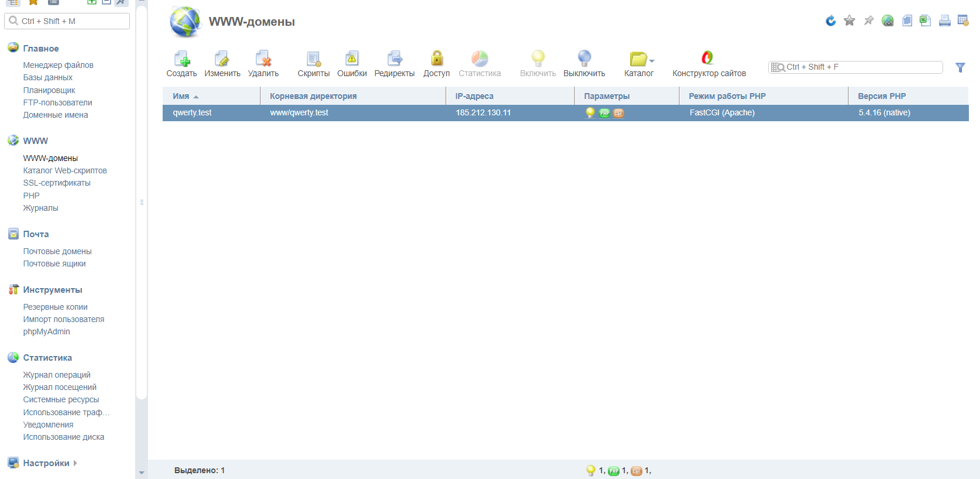Click the Удалить delete icon

click(263, 59)
